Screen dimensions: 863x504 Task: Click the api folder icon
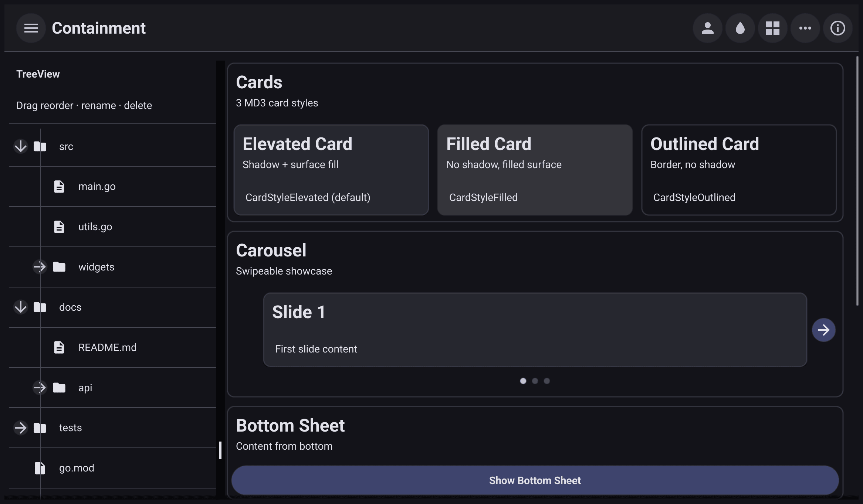coord(59,388)
